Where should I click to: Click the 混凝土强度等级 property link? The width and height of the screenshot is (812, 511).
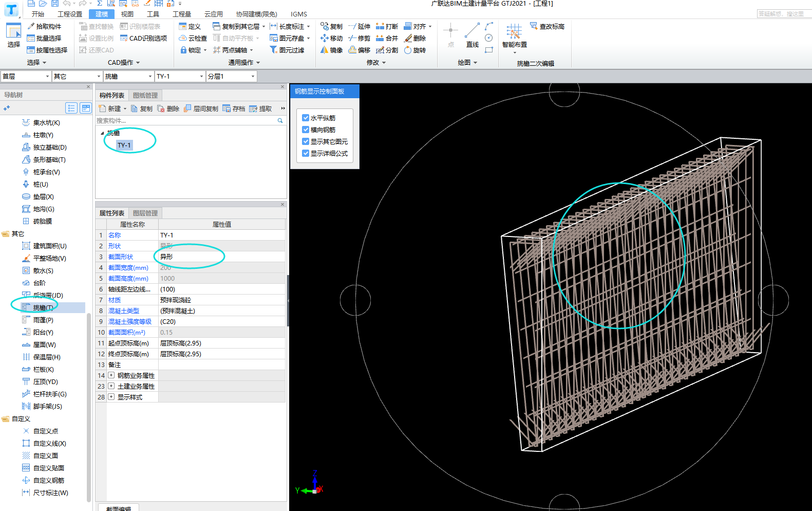tap(130, 321)
